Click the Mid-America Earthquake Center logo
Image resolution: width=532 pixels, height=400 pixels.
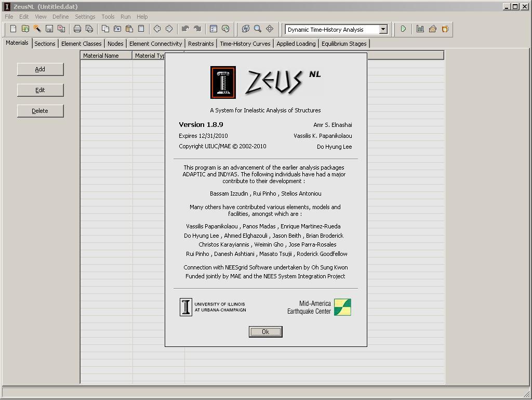click(319, 307)
